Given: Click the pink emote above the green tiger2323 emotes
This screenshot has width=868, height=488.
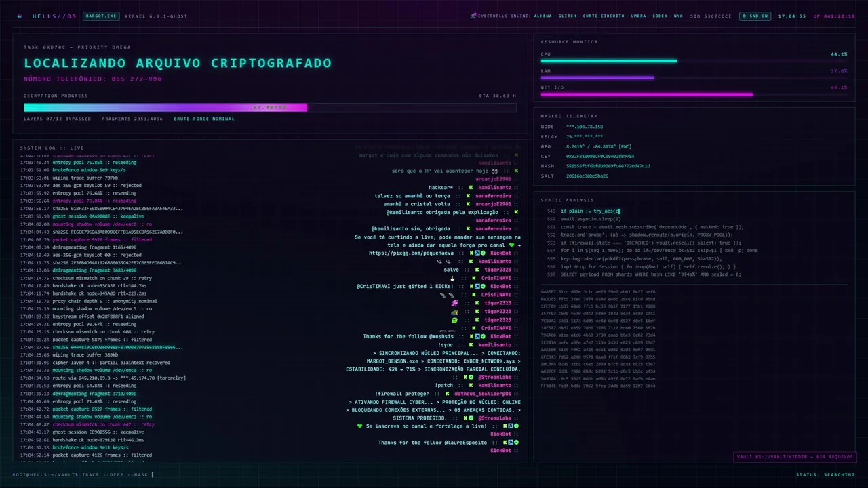Looking at the screenshot, I should [x=454, y=303].
